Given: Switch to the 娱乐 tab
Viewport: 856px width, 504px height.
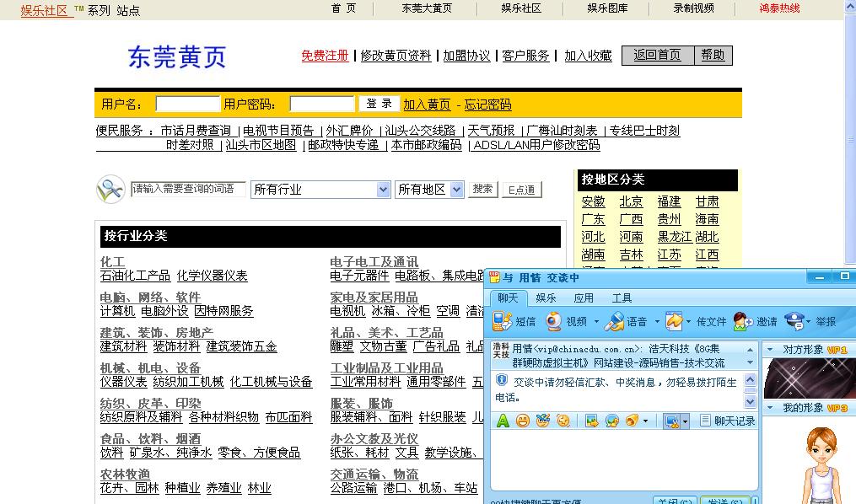Looking at the screenshot, I should (546, 298).
